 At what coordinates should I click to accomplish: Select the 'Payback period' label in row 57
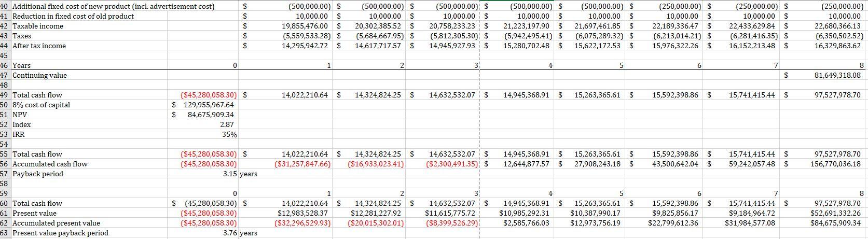[37, 174]
